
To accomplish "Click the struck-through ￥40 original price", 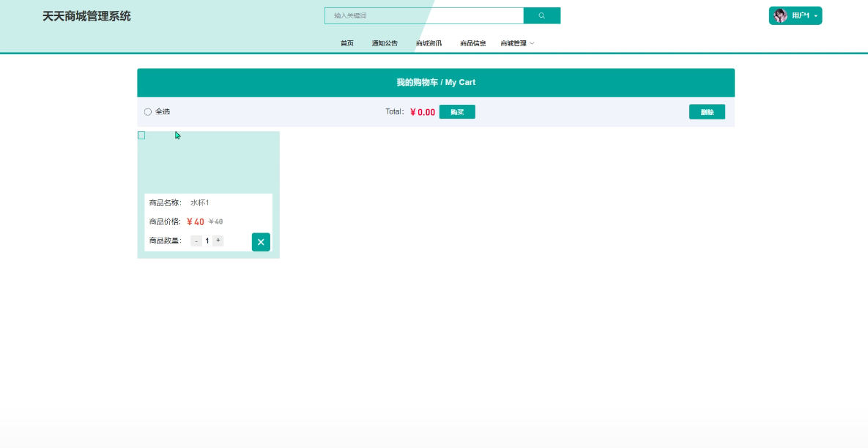I will tap(216, 221).
